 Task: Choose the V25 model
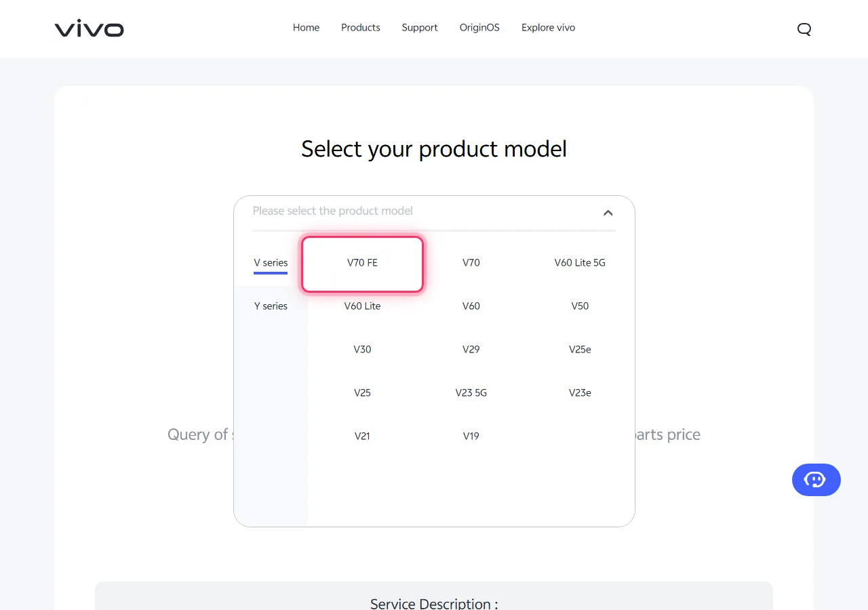pyautogui.click(x=363, y=393)
